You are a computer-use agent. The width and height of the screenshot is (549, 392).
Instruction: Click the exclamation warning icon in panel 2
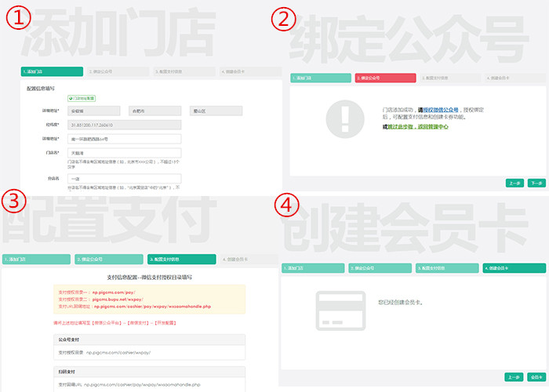coord(340,118)
